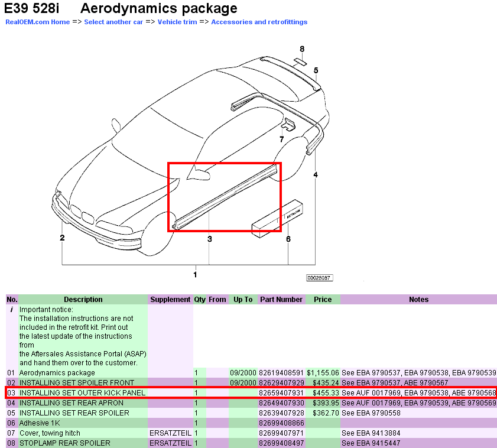Screen dimensions: 497x448
Task: Click callout number 8 in the diagram
Action: coord(302,49)
